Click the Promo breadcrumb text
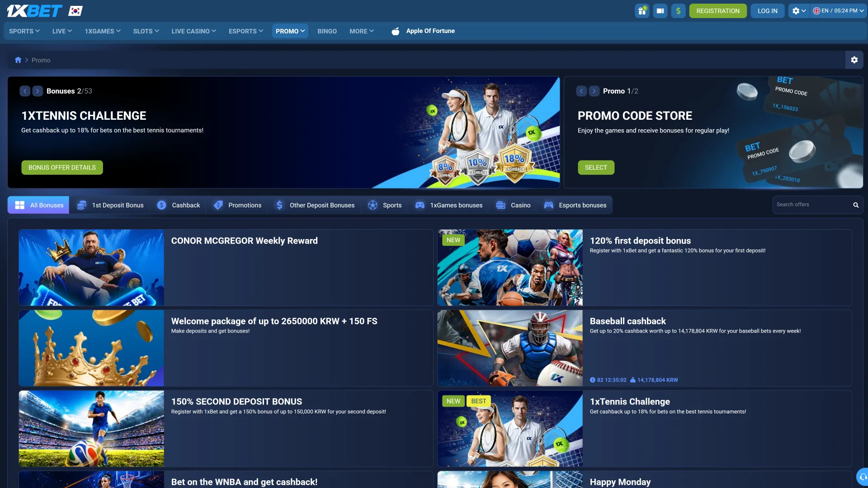The width and height of the screenshot is (868, 488). click(x=41, y=60)
